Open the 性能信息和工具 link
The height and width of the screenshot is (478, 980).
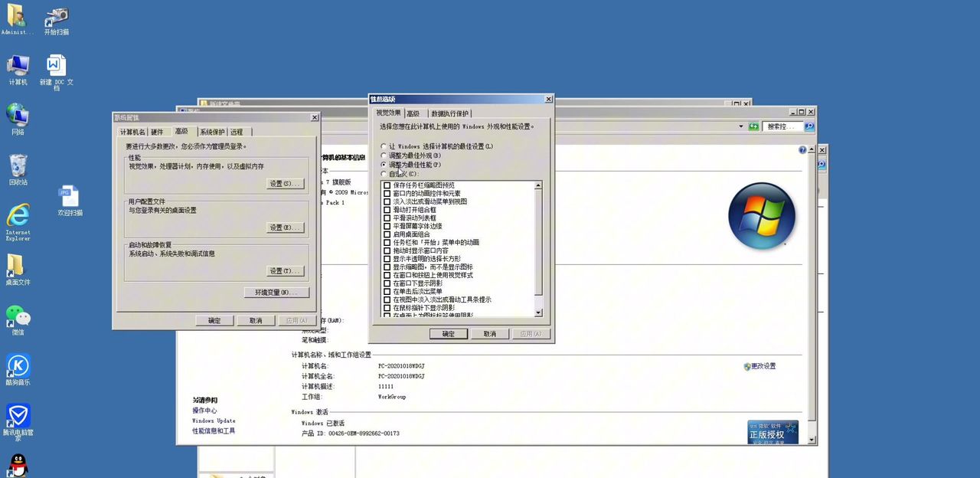click(214, 431)
